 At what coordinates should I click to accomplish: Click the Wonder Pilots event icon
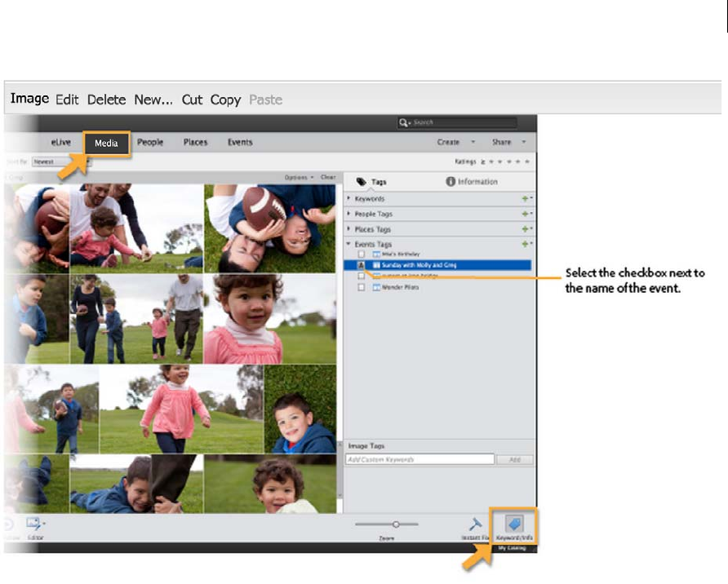point(376,288)
